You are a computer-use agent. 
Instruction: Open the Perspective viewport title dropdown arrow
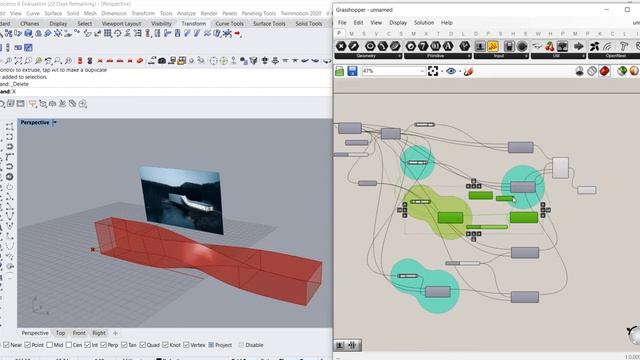point(55,122)
